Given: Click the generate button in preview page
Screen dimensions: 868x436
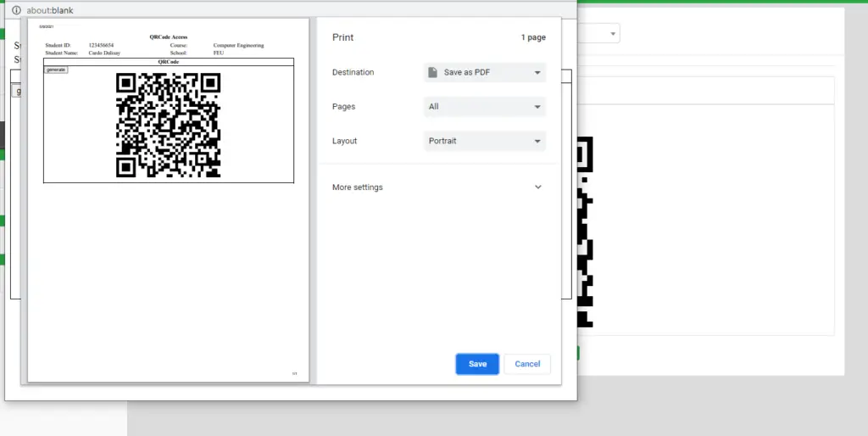Looking at the screenshot, I should coord(56,70).
